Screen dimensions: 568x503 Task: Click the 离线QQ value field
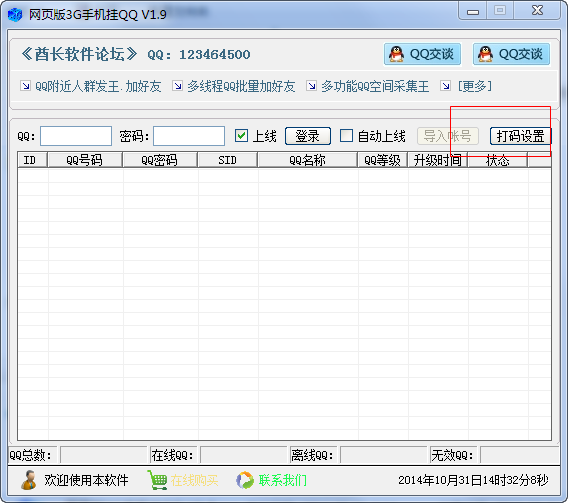tap(384, 455)
